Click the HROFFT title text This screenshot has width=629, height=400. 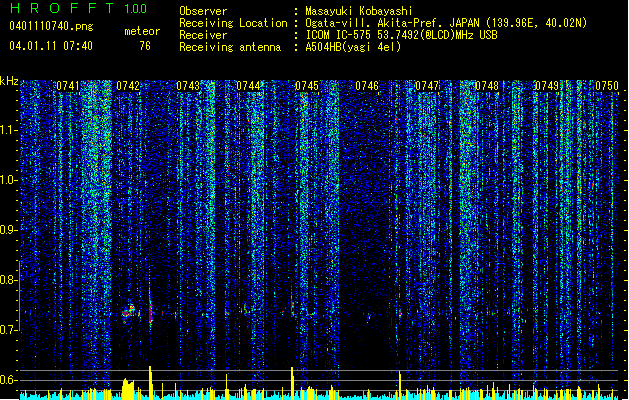coord(63,8)
